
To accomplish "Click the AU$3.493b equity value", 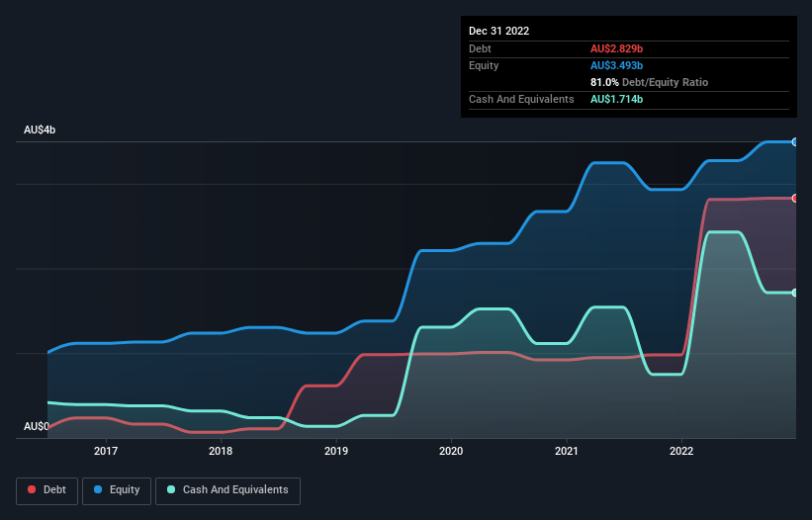I will pyautogui.click(x=616, y=65).
